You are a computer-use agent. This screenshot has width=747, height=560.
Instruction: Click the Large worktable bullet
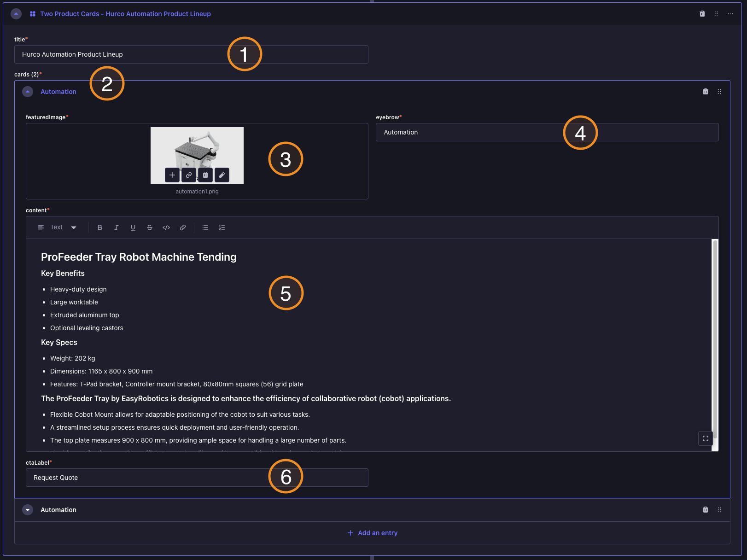[x=74, y=302]
